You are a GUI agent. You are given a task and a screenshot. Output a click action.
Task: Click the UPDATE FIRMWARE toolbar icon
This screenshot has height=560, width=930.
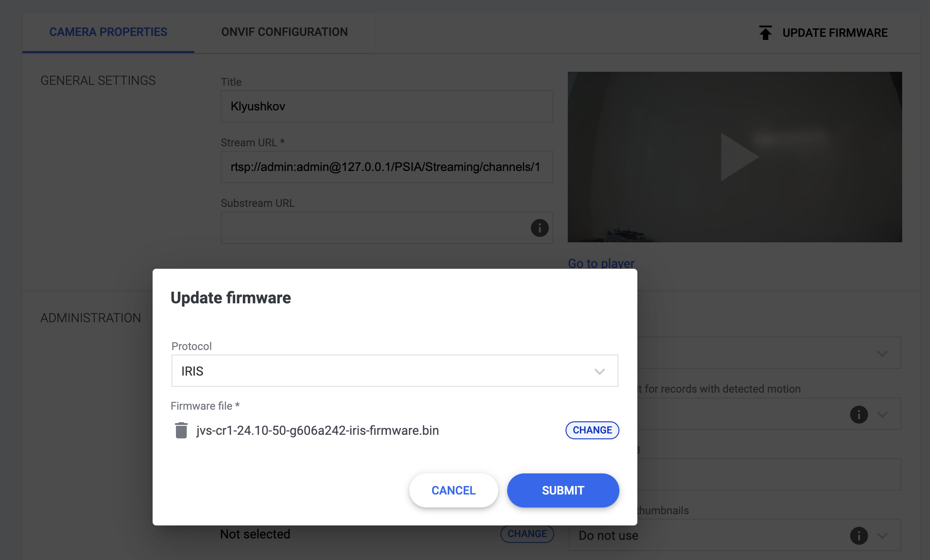(x=763, y=32)
